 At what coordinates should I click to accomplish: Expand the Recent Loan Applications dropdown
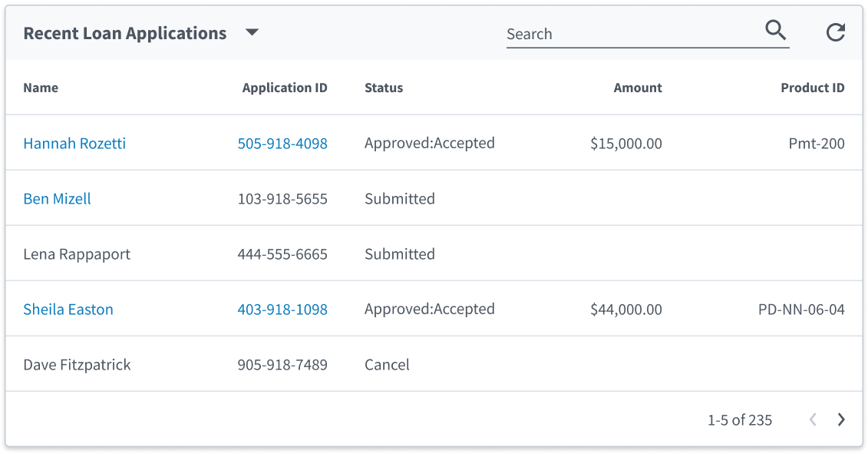[252, 33]
